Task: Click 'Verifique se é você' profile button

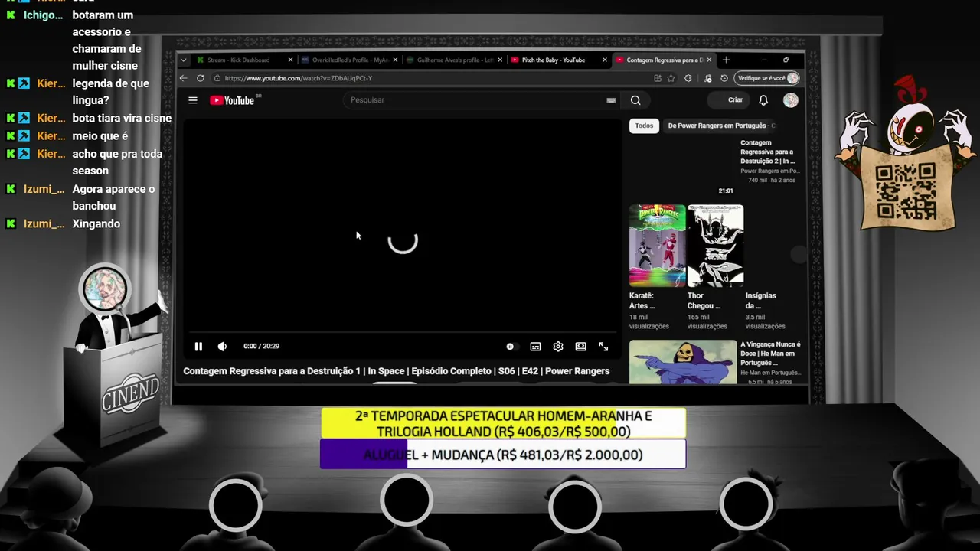Action: [767, 78]
